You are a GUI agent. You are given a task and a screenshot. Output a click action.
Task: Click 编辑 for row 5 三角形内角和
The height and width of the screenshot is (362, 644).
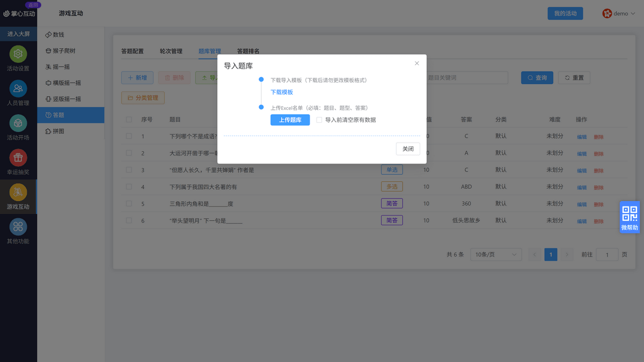(582, 204)
